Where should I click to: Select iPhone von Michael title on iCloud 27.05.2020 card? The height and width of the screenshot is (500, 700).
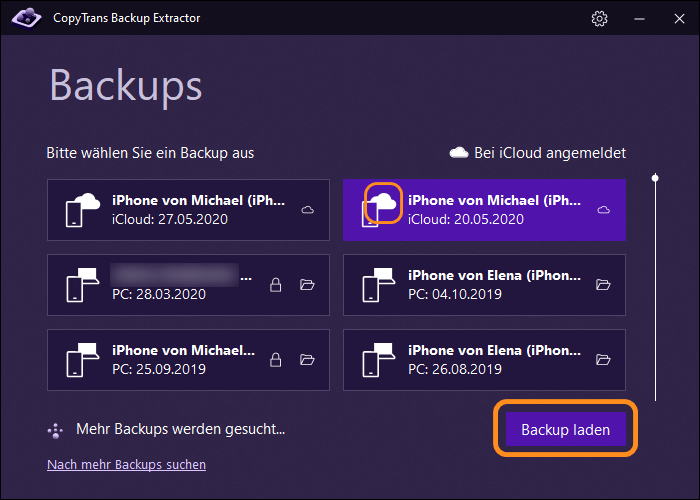[x=198, y=200]
